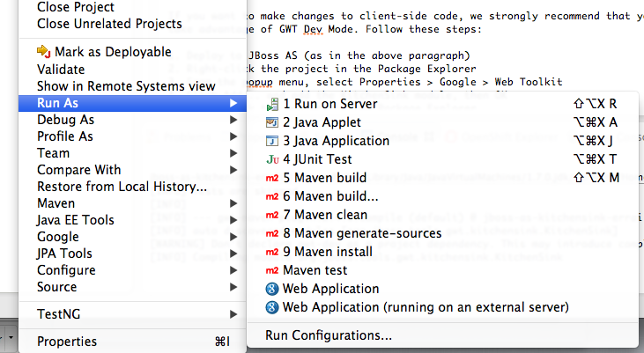
Task: Select Show in Remote Systems view
Action: point(126,86)
